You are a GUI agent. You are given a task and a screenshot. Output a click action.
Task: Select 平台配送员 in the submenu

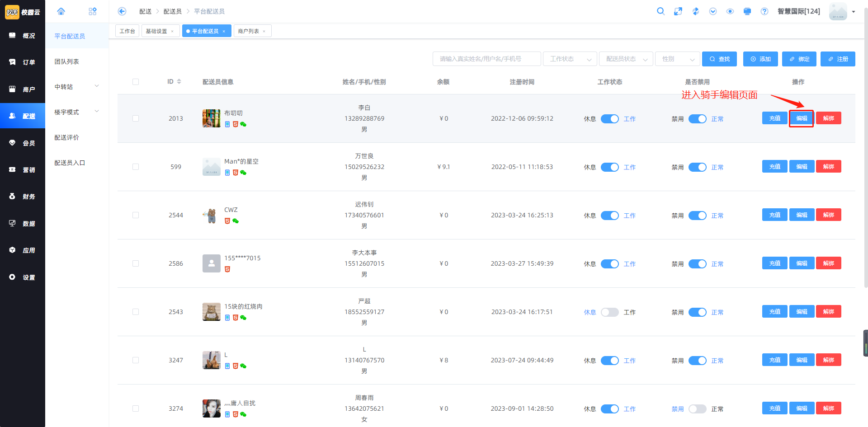(x=77, y=36)
